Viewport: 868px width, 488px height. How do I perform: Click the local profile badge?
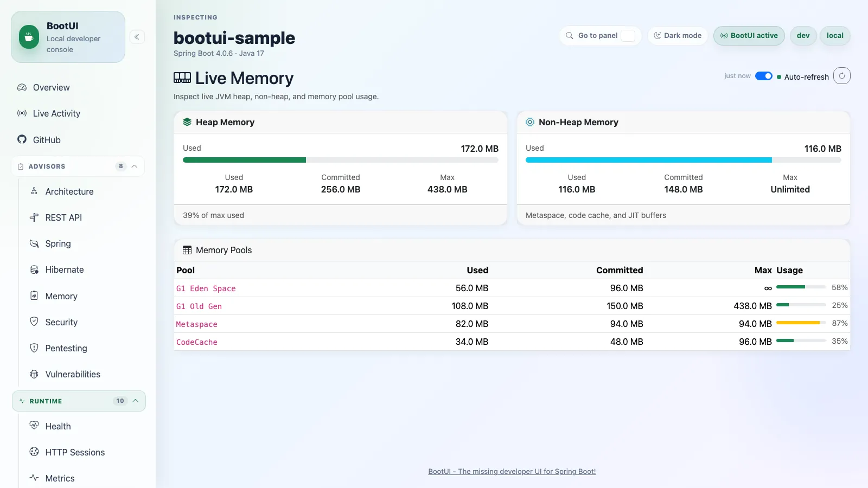[835, 36]
